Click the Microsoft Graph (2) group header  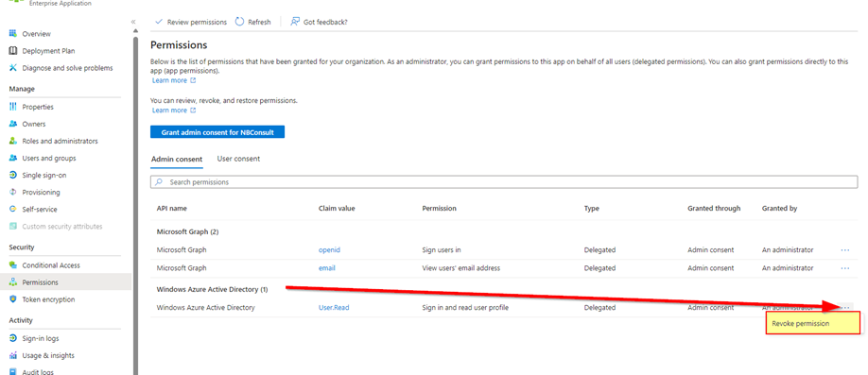187,231
